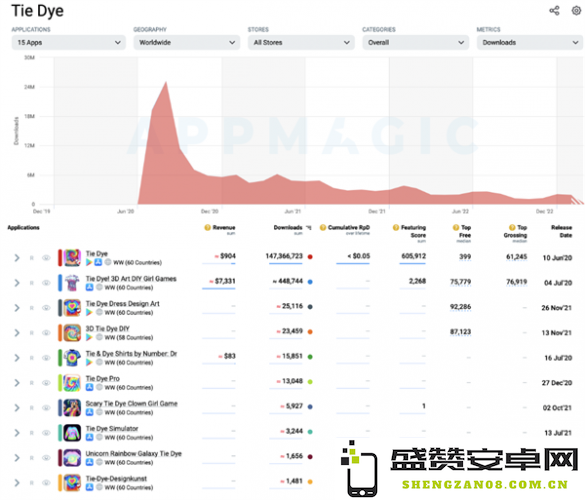Sort by the Downloads column header
The image size is (585, 500).
288,227
